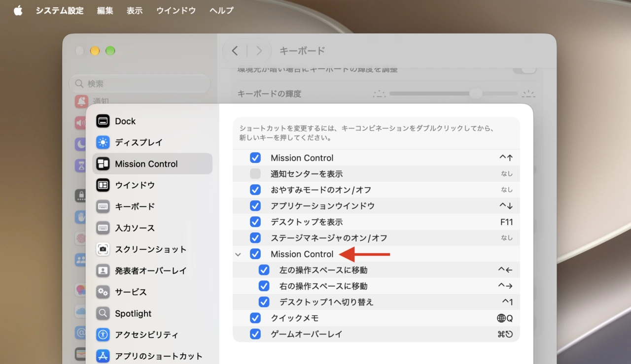Click the アクセシビリティ icon
This screenshot has width=631, height=364.
tap(103, 334)
